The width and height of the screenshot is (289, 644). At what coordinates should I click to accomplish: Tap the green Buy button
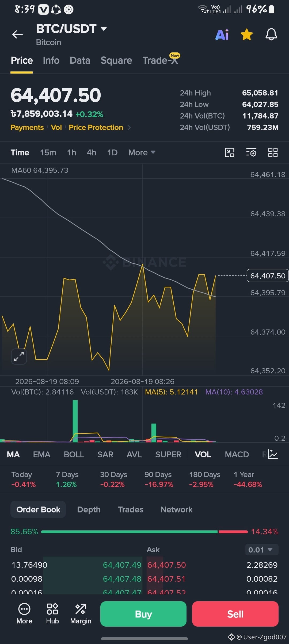pyautogui.click(x=143, y=614)
